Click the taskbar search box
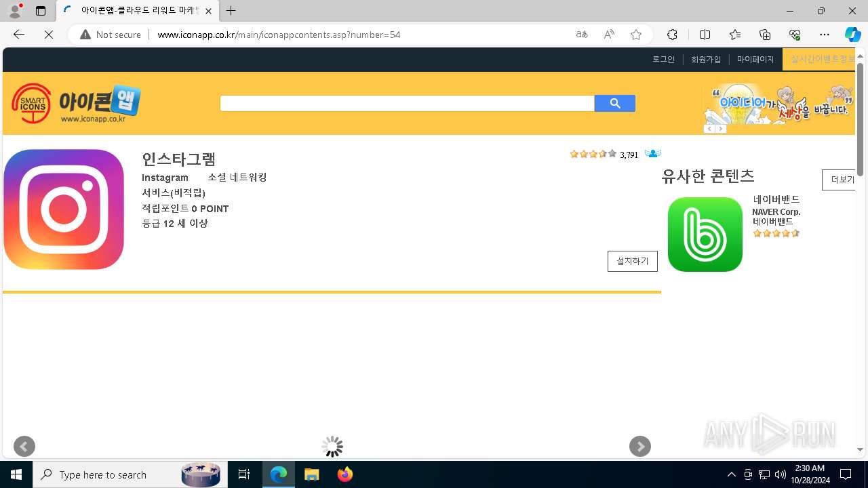868x488 pixels. tap(129, 474)
